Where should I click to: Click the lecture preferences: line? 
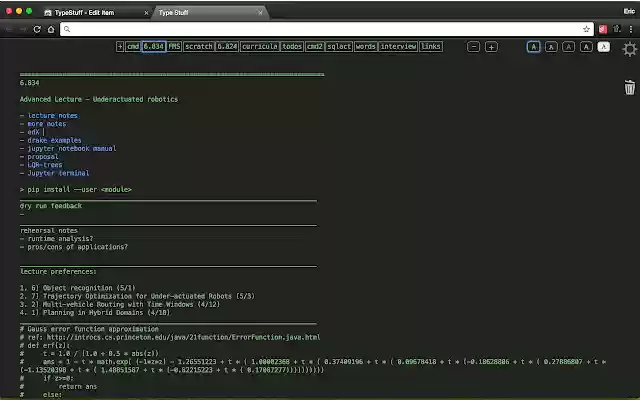point(58,271)
